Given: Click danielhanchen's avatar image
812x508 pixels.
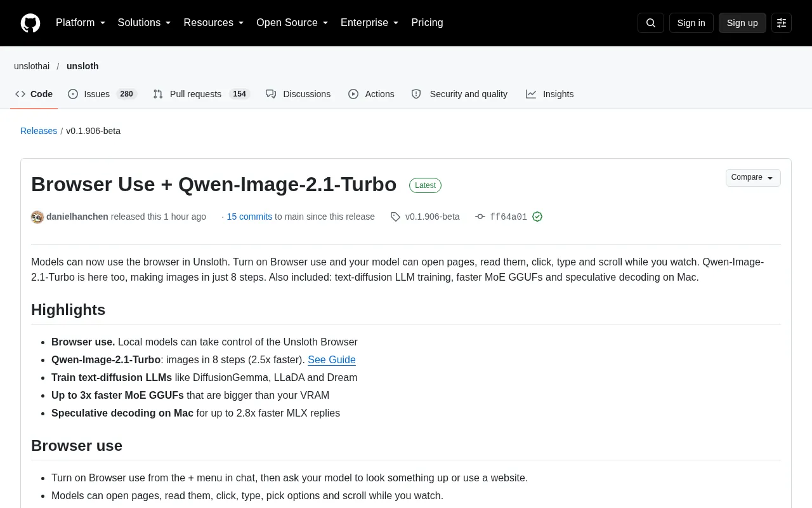Looking at the screenshot, I should click(x=37, y=217).
